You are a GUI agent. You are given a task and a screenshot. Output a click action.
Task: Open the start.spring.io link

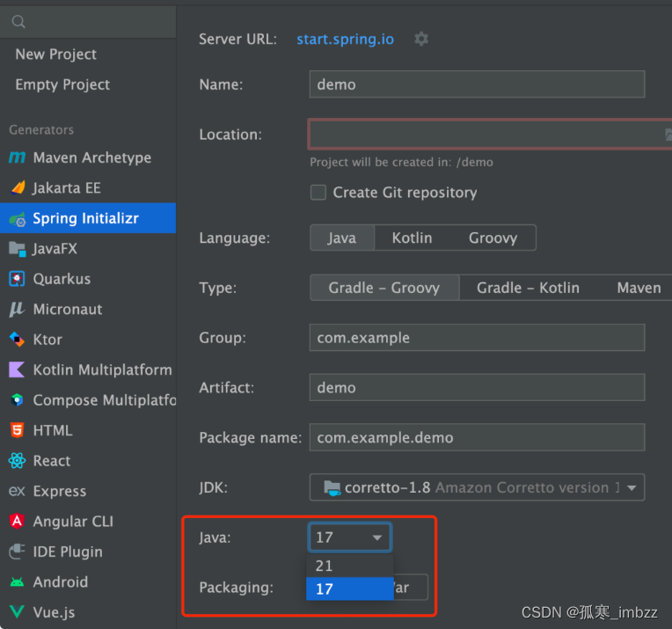coord(346,40)
